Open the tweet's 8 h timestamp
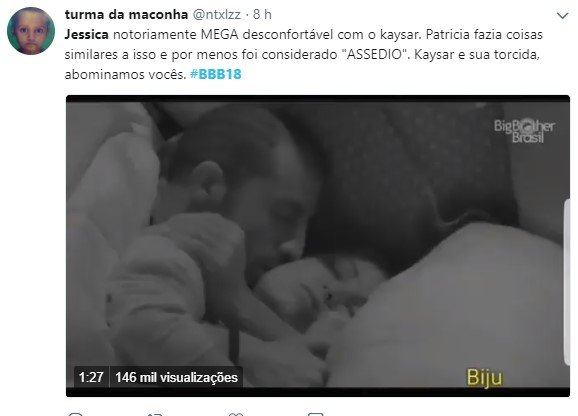 (x=262, y=14)
